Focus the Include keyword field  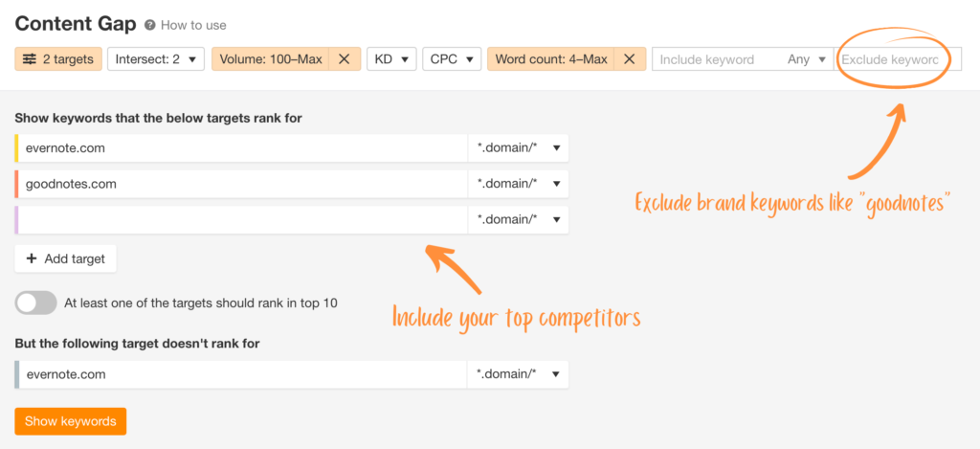pyautogui.click(x=716, y=59)
